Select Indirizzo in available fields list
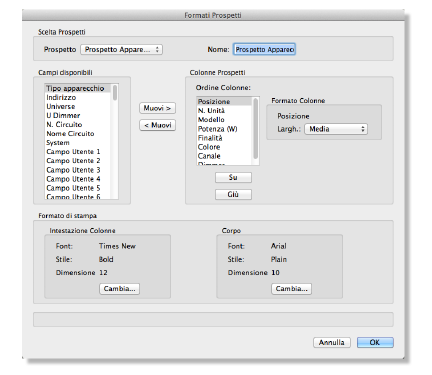Image resolution: width=432 pixels, height=375 pixels. 78,97
